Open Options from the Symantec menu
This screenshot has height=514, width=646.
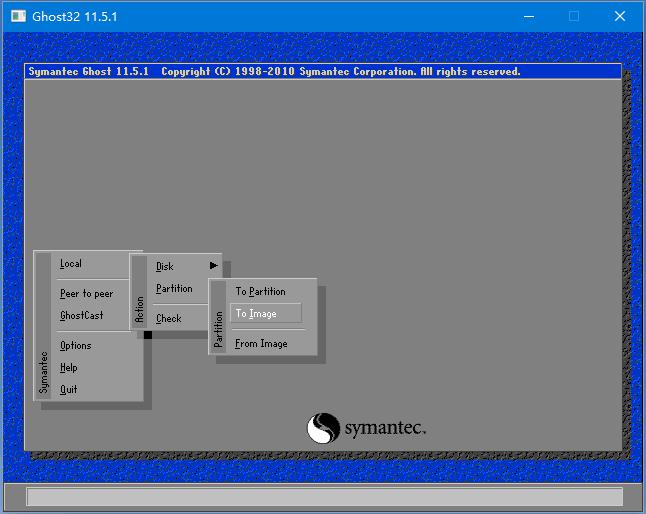[75, 346]
